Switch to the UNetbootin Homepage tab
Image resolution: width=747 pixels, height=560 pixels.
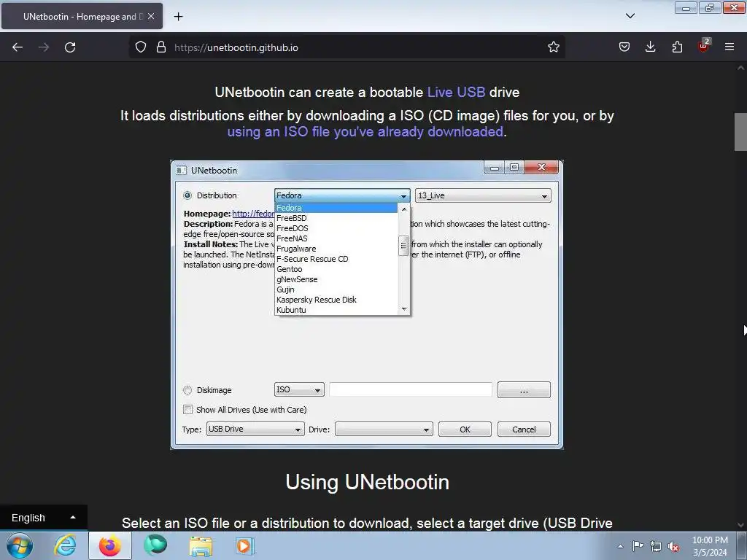tap(82, 16)
